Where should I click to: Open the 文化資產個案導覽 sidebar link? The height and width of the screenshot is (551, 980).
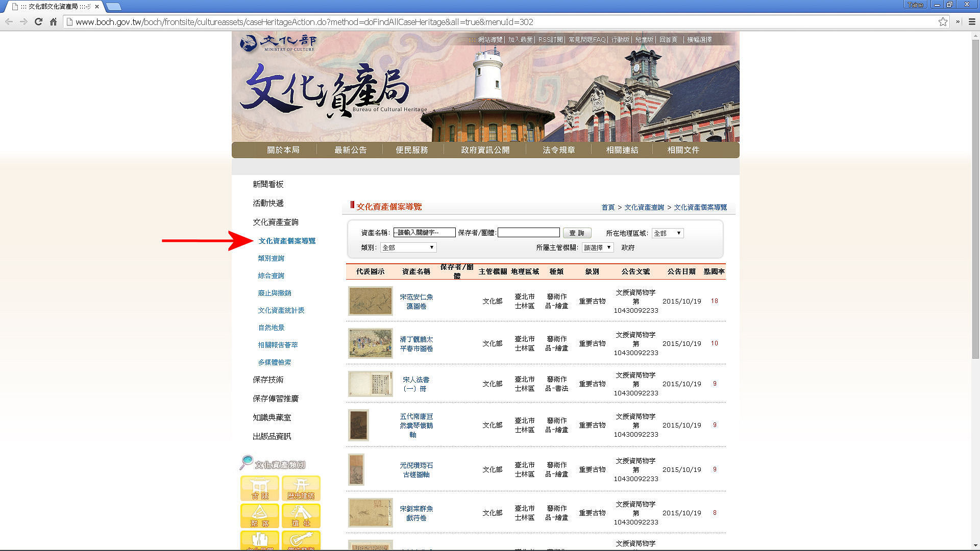[287, 241]
